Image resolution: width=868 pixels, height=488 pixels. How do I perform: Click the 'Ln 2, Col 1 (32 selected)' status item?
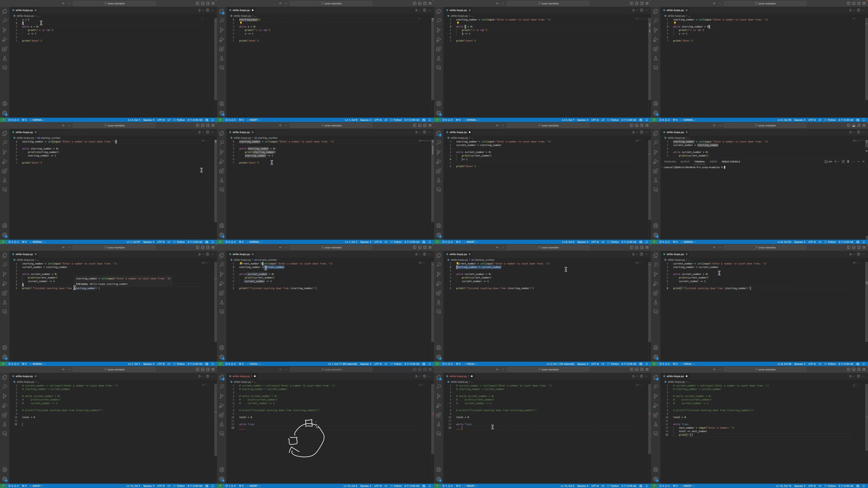pos(560,364)
